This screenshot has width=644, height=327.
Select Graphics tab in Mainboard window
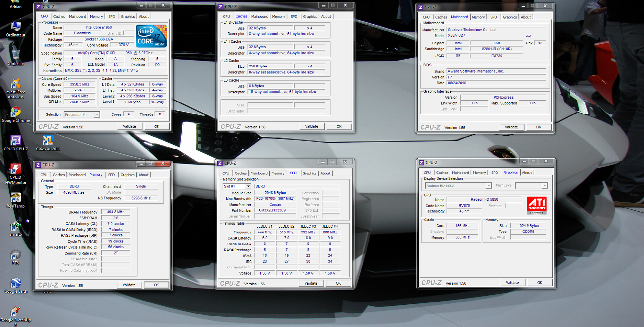(x=510, y=17)
